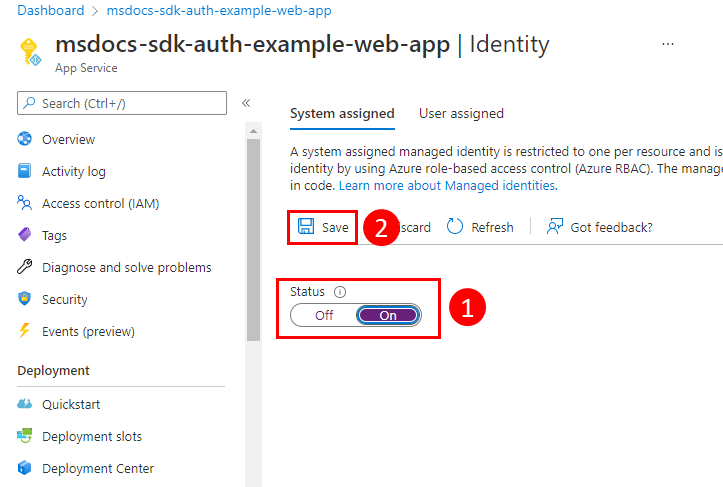Set the Status toggle to On
This screenshot has height=487, width=723.
coord(388,315)
